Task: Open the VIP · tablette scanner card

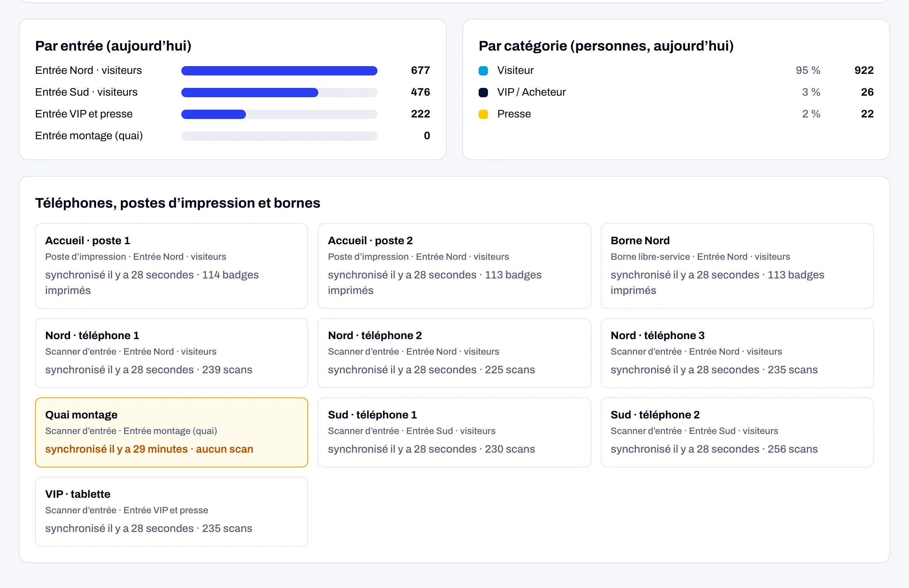Action: (x=172, y=512)
